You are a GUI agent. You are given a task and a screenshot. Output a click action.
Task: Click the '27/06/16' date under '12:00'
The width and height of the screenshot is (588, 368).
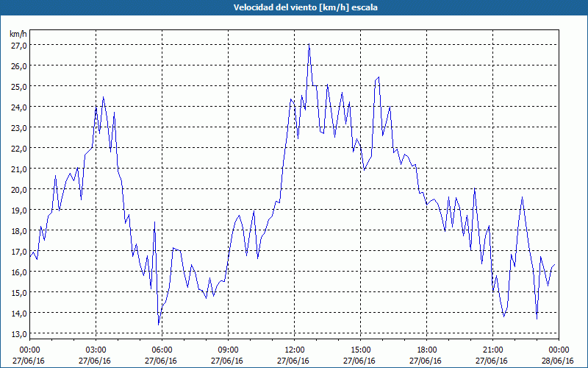[293, 361]
